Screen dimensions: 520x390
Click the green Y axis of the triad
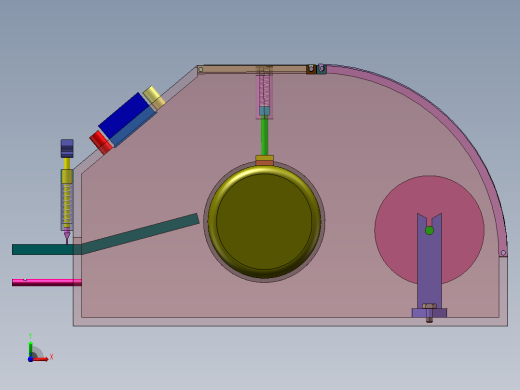(31, 349)
